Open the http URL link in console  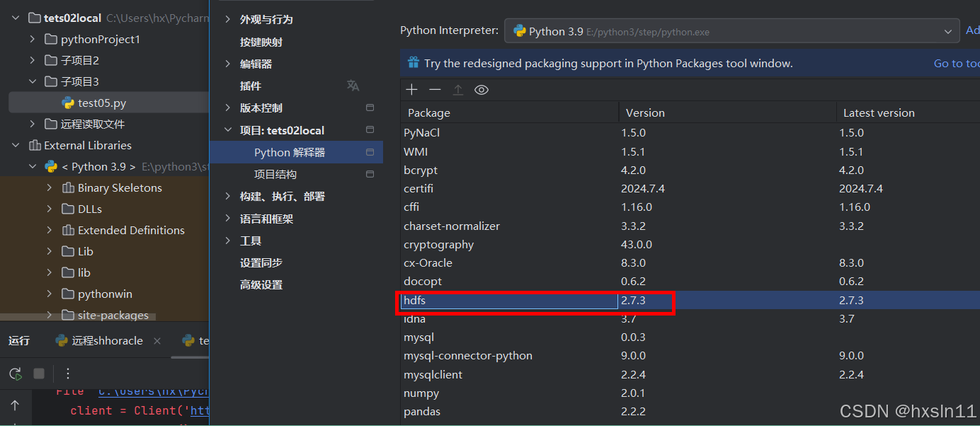pos(200,410)
